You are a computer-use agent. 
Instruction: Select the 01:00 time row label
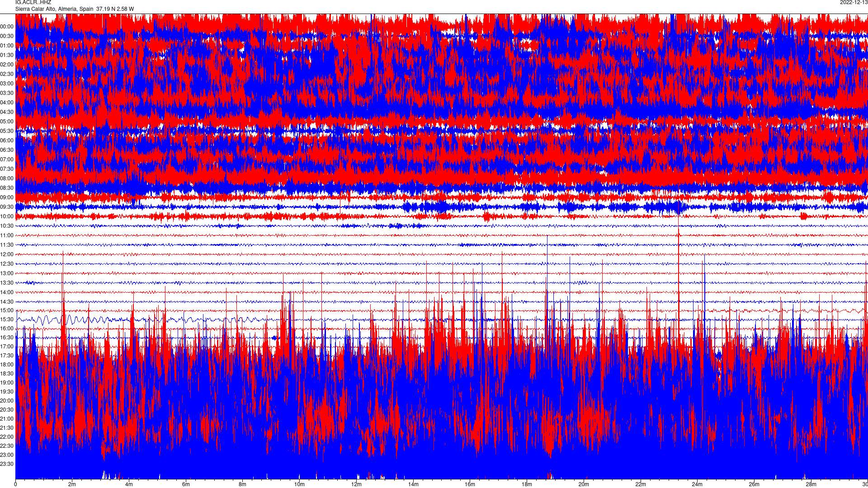pyautogui.click(x=7, y=46)
